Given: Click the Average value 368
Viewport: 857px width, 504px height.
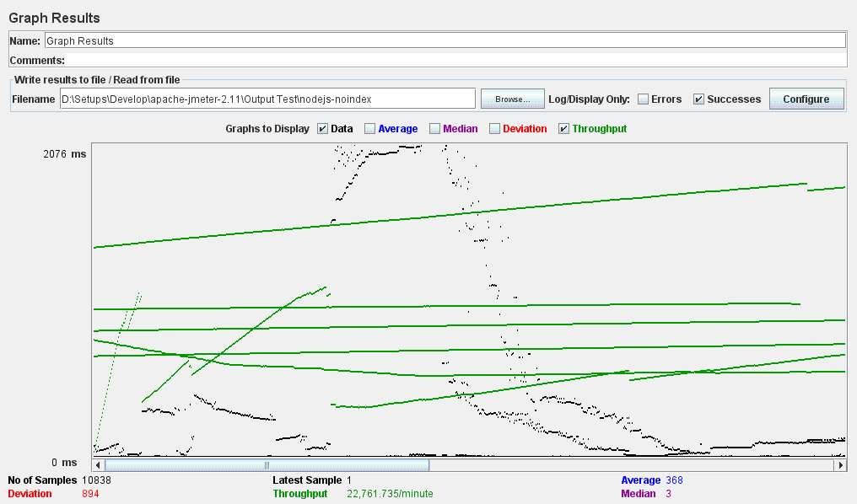Looking at the screenshot, I should coord(674,480).
